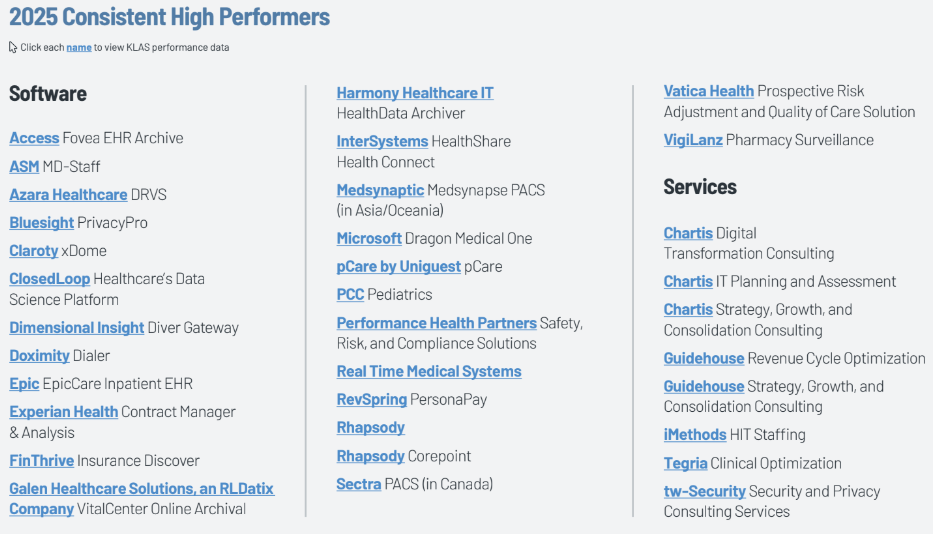Open the Harmony Healthcare IT link
The width and height of the screenshot is (933, 534).
coord(415,93)
